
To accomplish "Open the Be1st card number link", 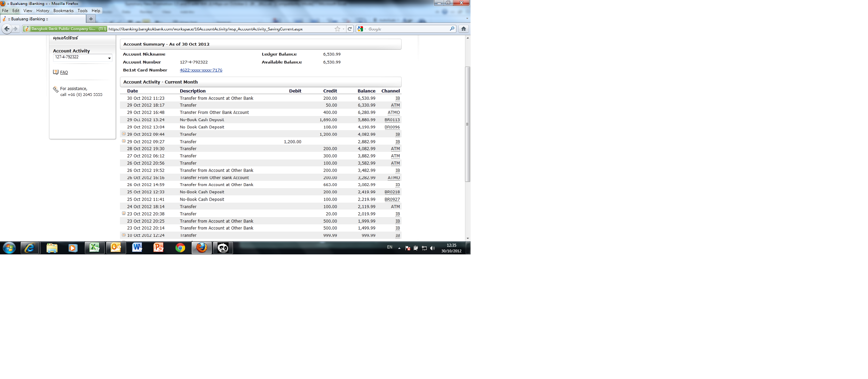I will [x=201, y=70].
